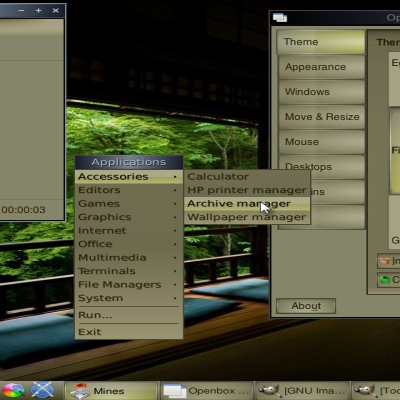Select the Mouse tab in Openbox settings
This screenshot has height=400, width=400.
click(x=322, y=142)
